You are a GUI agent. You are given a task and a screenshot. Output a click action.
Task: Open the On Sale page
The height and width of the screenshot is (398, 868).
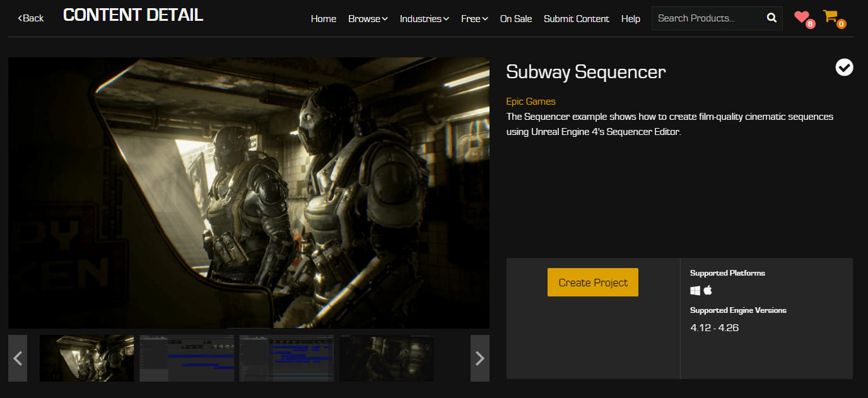tap(516, 19)
